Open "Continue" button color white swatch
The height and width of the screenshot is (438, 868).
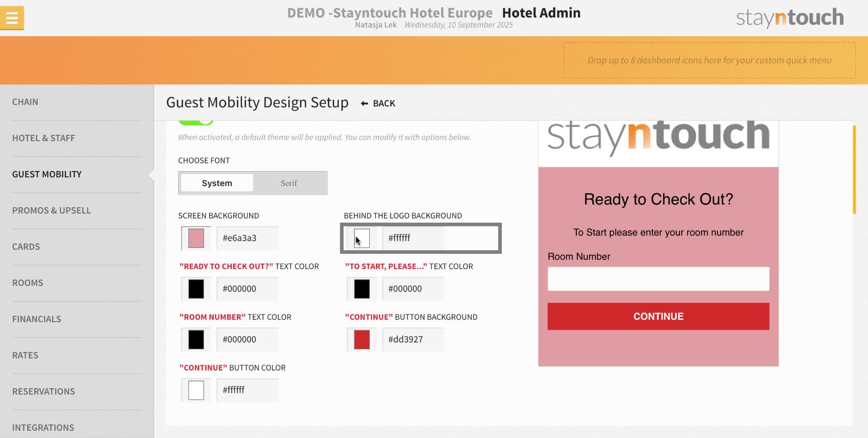point(196,390)
